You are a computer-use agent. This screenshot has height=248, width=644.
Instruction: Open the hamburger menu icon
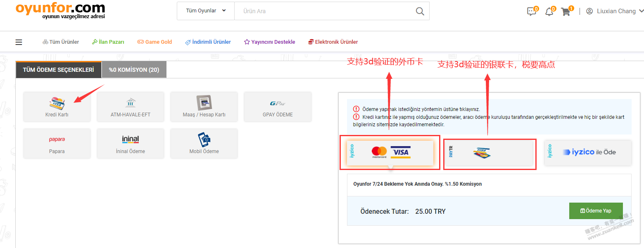click(19, 42)
